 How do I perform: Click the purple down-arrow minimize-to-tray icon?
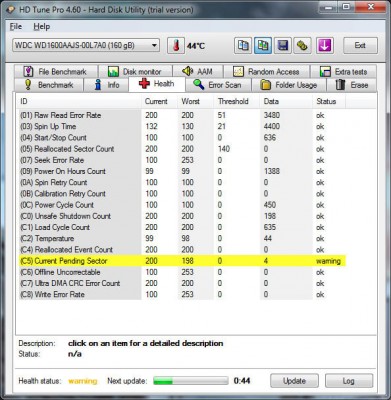(325, 46)
